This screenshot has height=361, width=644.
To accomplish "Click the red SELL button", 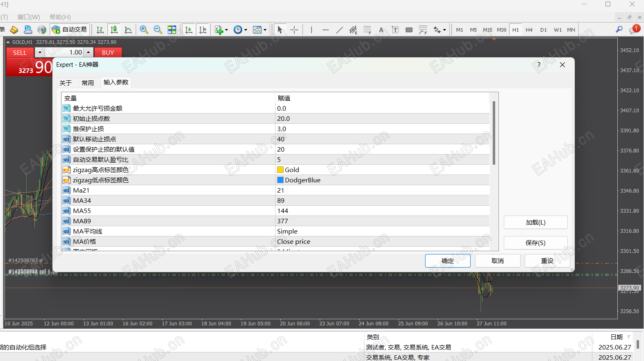I will click(20, 52).
